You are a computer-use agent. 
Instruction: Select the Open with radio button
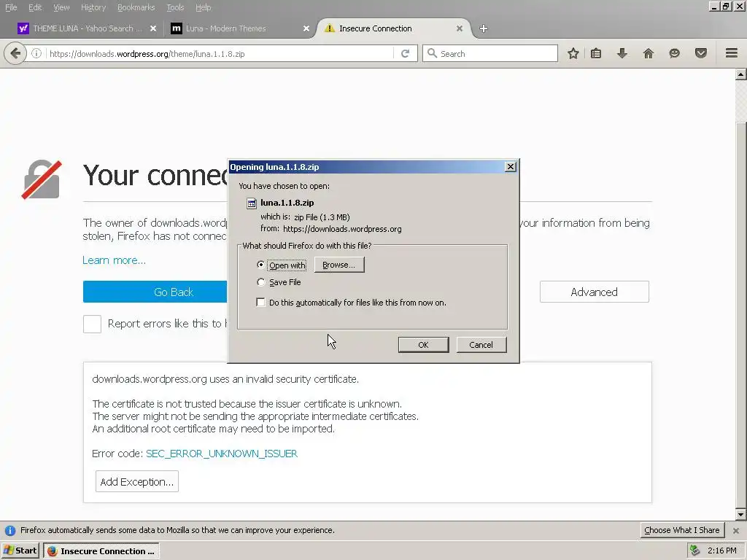[x=260, y=264]
